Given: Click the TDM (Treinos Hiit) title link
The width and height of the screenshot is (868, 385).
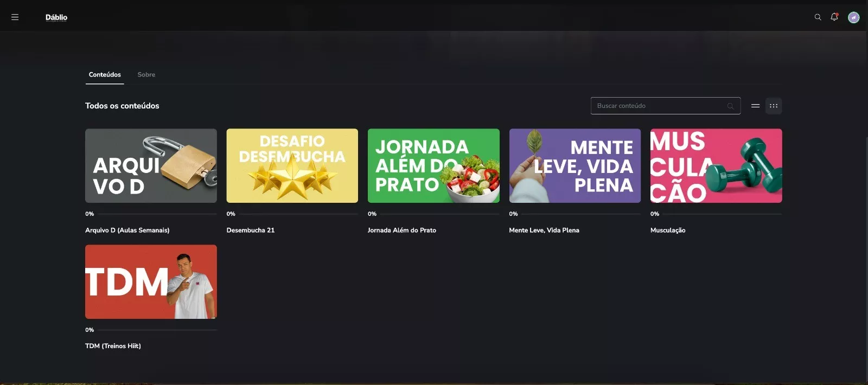Looking at the screenshot, I should [113, 346].
